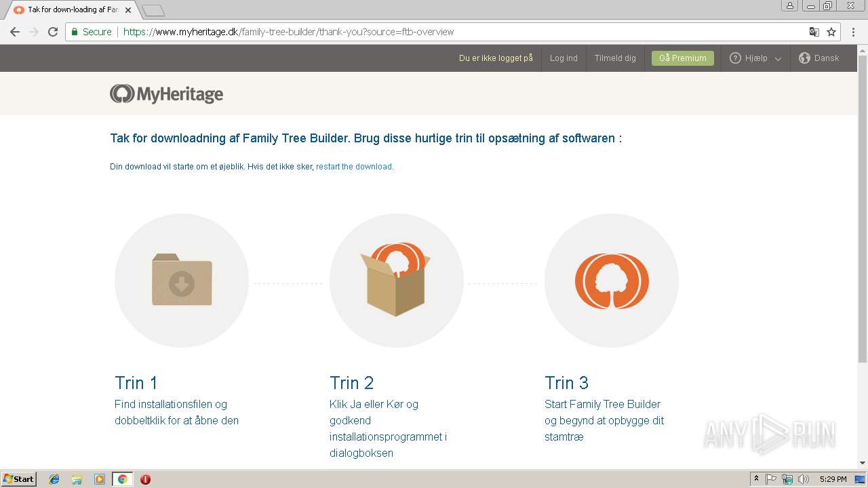
Task: Click scrollbar down arrow
Action: [x=863, y=463]
